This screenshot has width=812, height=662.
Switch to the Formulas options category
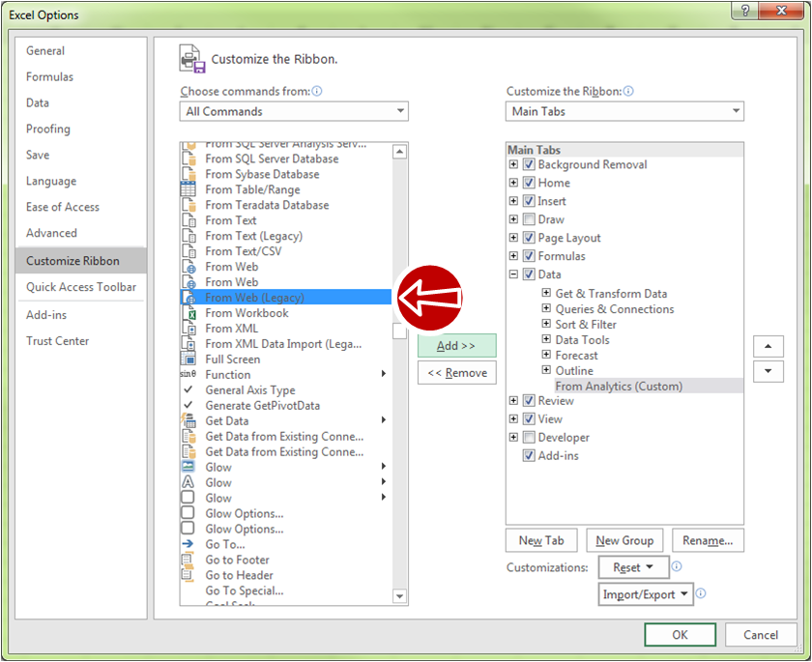49,77
